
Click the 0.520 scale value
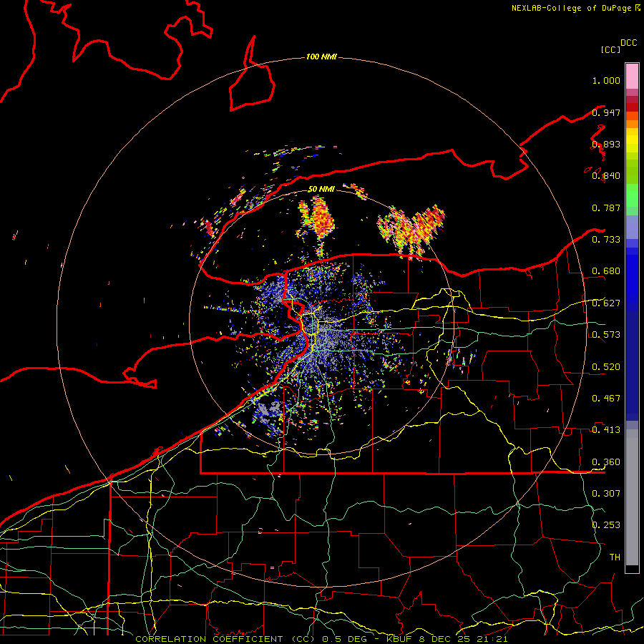[x=606, y=367]
